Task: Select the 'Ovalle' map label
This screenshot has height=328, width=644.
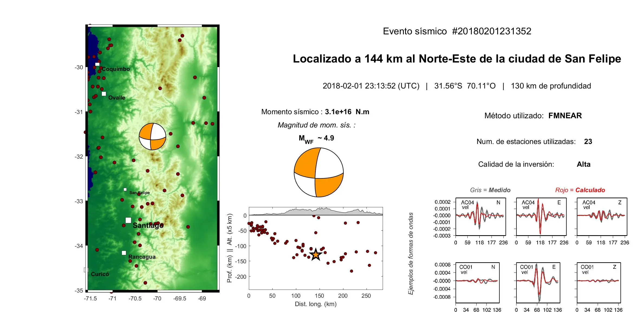Action: 117,98
